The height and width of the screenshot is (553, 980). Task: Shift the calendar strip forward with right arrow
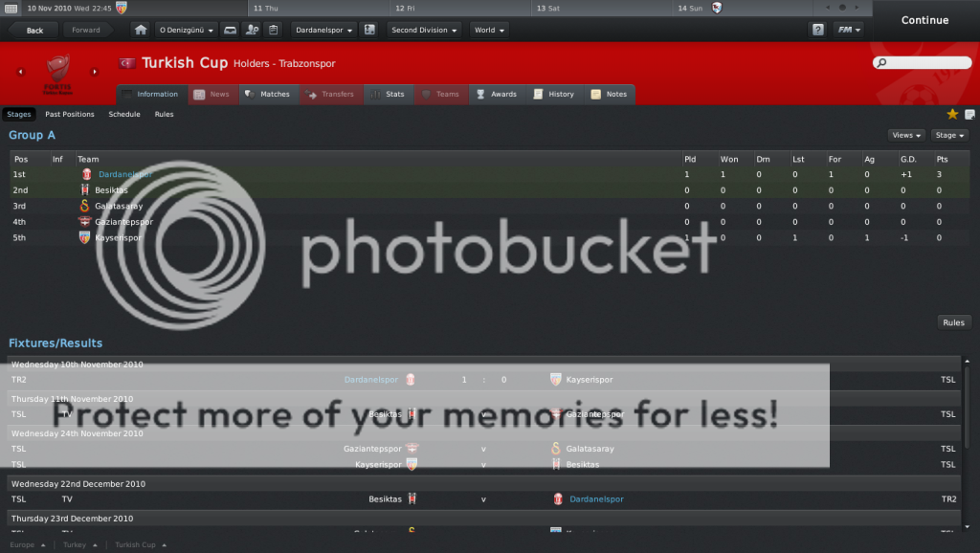coord(857,8)
